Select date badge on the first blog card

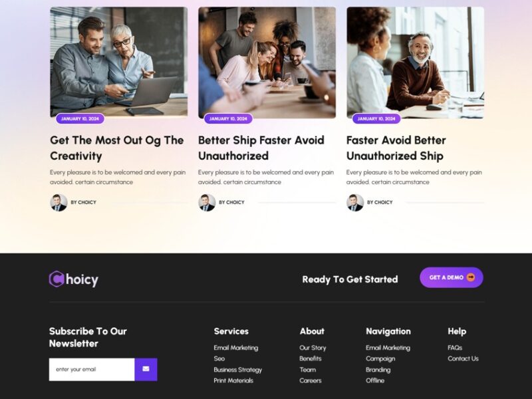click(80, 119)
